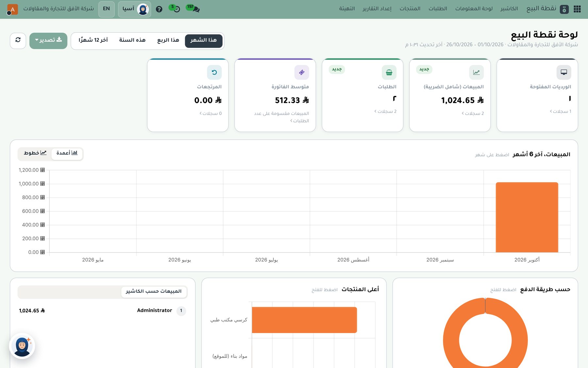Open the الطلبات menu item
Image resolution: width=588 pixels, height=368 pixels.
click(x=438, y=9)
